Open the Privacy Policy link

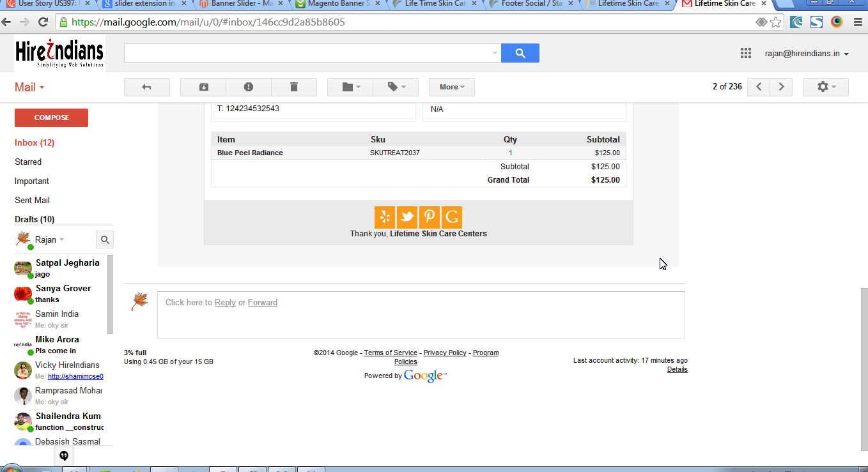(x=445, y=353)
